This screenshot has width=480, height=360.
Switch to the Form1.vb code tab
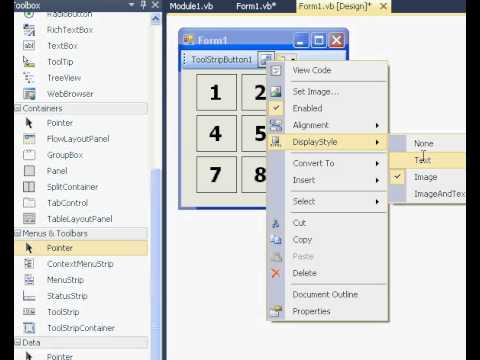256,6
